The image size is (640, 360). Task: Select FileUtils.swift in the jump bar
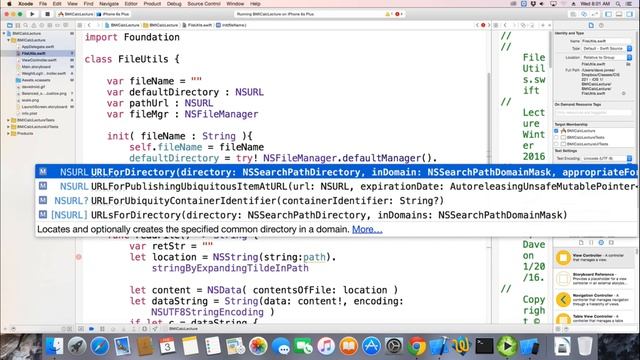point(197,25)
